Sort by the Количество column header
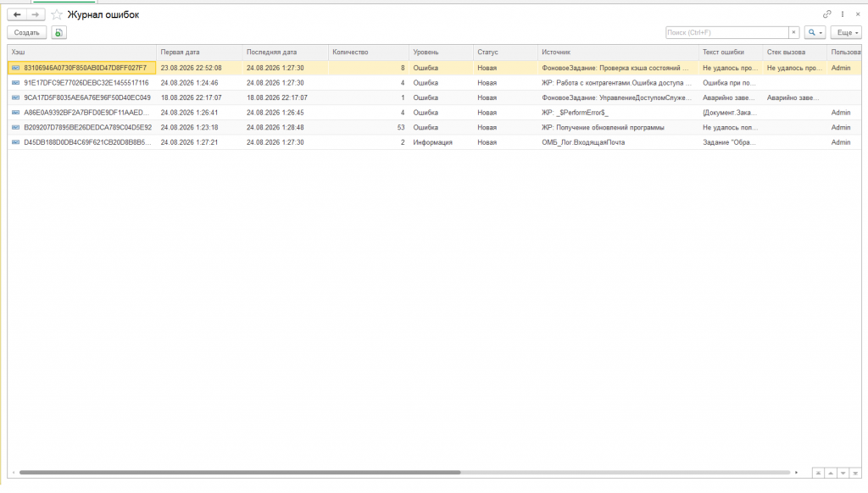Screen dimensions: 868x493 pos(369,52)
